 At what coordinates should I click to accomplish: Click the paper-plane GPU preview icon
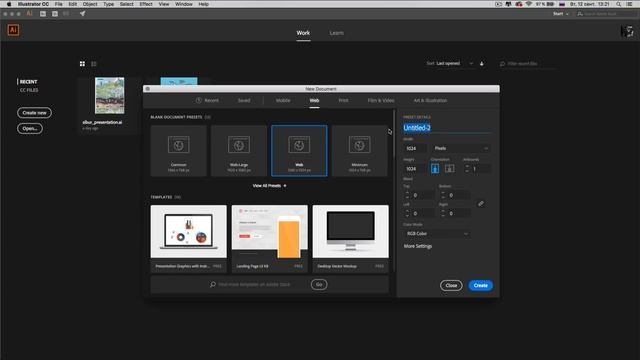coord(82,13)
